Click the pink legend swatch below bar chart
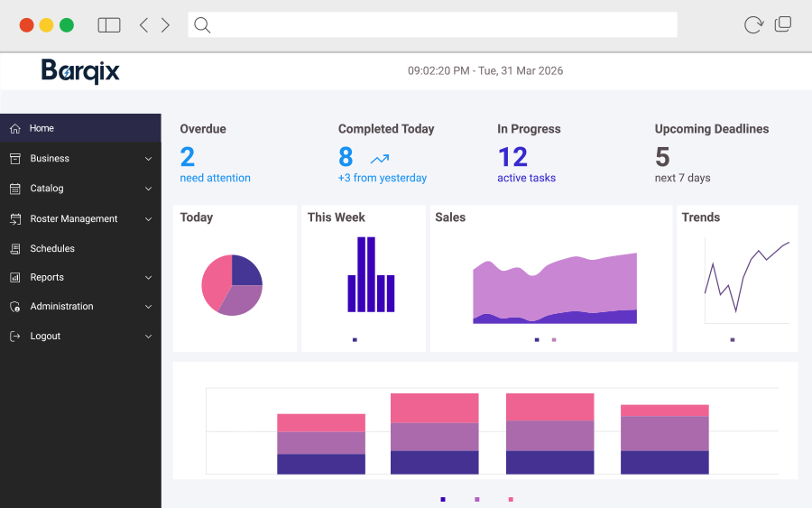The width and height of the screenshot is (812, 508). 511,499
